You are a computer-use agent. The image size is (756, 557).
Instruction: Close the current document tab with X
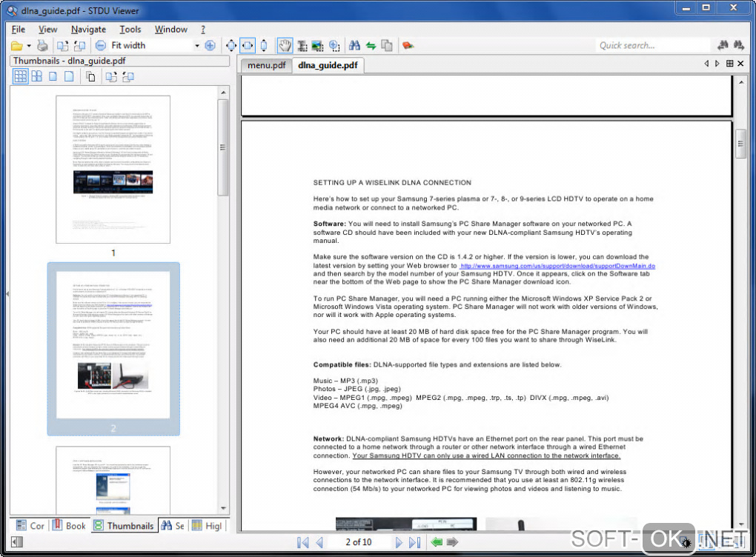(740, 64)
